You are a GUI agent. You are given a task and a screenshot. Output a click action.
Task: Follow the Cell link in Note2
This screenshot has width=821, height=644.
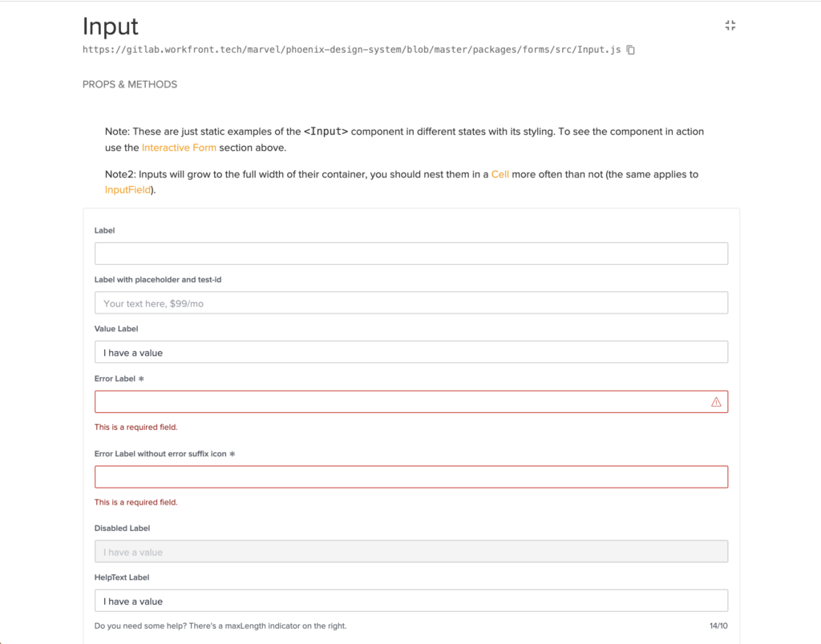point(499,174)
